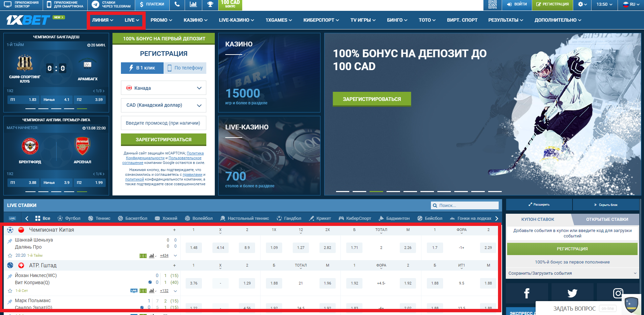Open the ПЛАТЕЖИ payments page
The image size is (644, 315).
pyautogui.click(x=152, y=4)
